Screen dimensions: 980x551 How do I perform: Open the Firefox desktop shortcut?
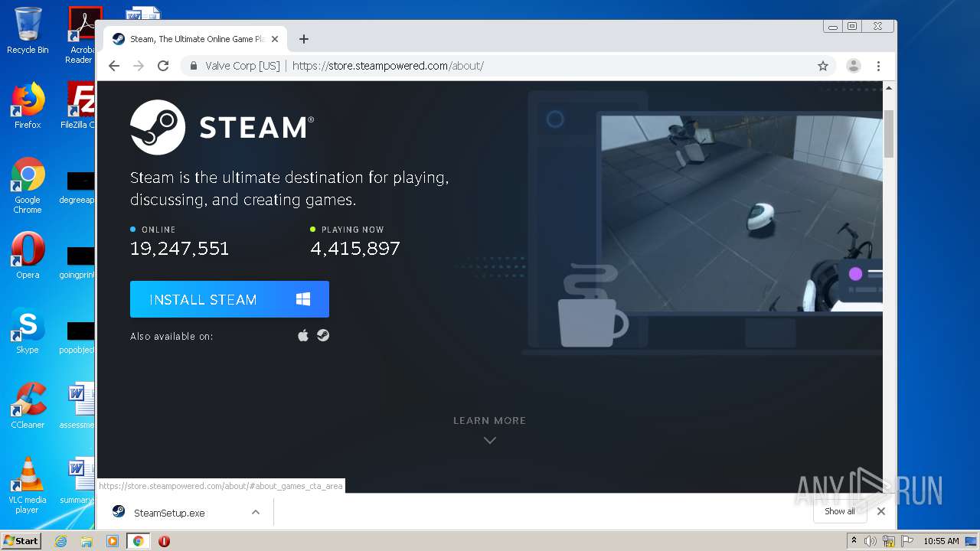tap(28, 105)
